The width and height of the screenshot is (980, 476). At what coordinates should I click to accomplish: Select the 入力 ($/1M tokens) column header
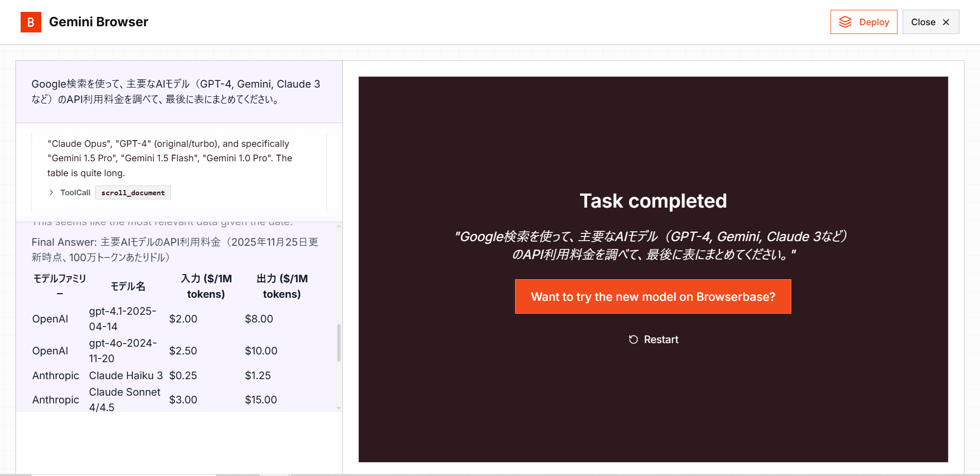coord(206,286)
